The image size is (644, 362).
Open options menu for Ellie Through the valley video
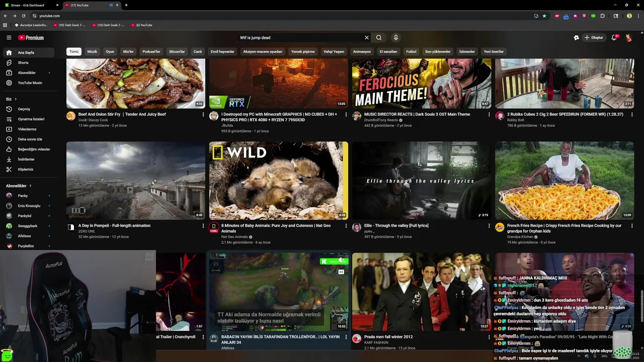[489, 226]
